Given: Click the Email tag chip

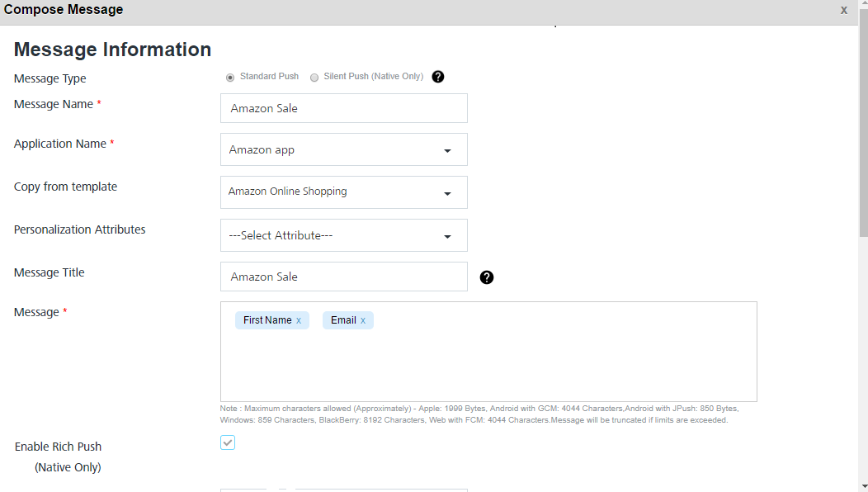Looking at the screenshot, I should (343, 320).
